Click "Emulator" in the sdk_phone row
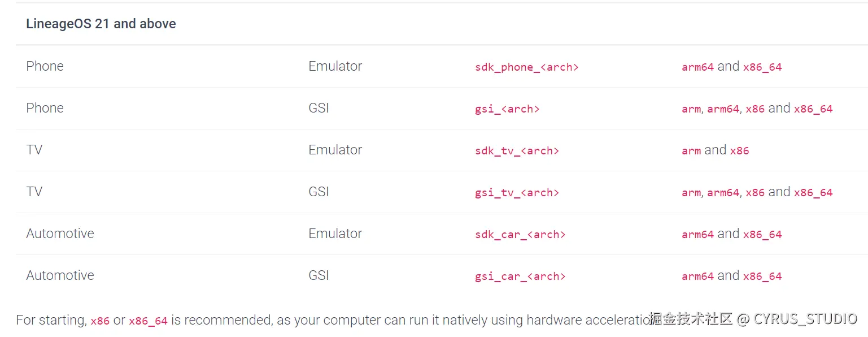 (x=335, y=66)
